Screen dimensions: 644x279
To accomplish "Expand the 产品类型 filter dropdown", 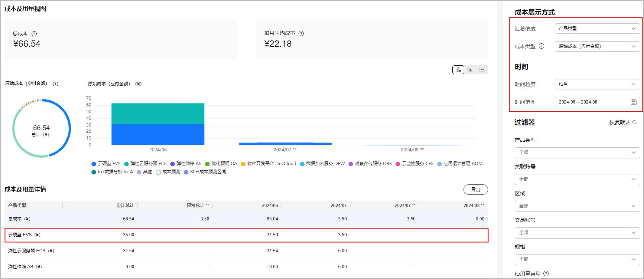I will 577,152.
